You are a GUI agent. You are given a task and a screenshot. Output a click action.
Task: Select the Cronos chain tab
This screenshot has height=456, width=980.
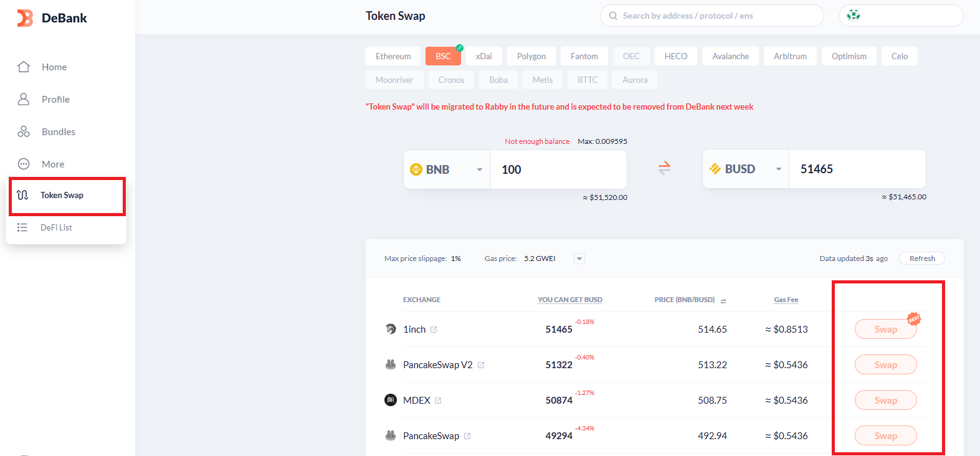coord(451,80)
